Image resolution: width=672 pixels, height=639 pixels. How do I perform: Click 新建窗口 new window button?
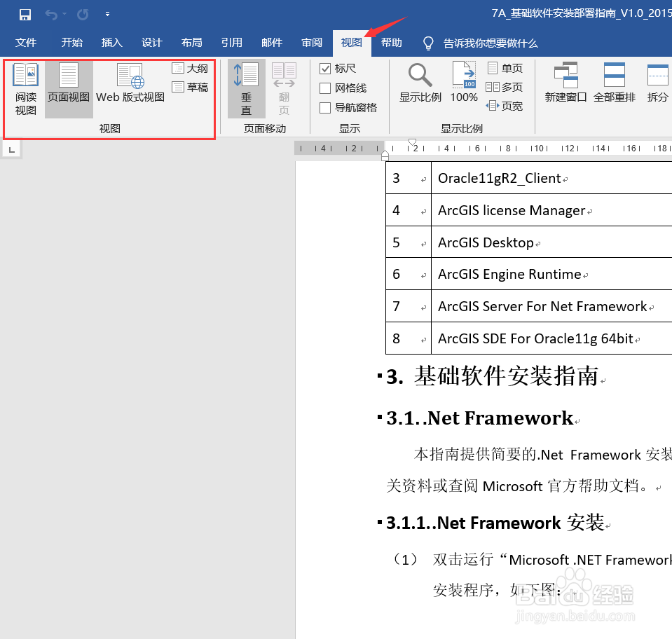pyautogui.click(x=565, y=83)
